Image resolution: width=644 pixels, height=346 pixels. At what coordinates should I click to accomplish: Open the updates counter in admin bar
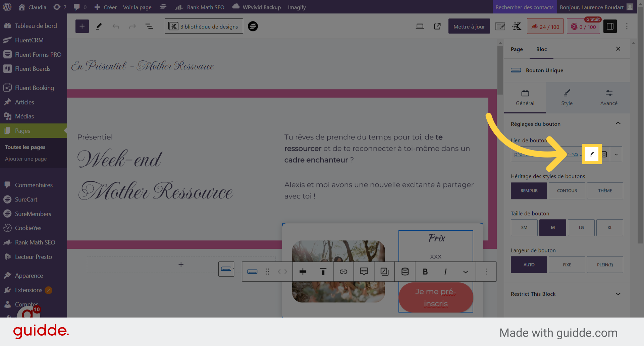coord(60,7)
